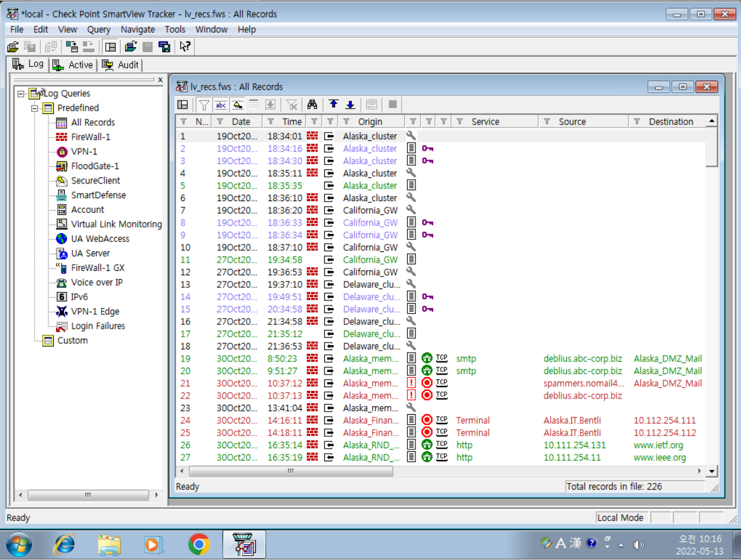Viewport: 741px width, 560px height.
Task: Select the Virtual Link Monitoring query
Action: coord(116,224)
